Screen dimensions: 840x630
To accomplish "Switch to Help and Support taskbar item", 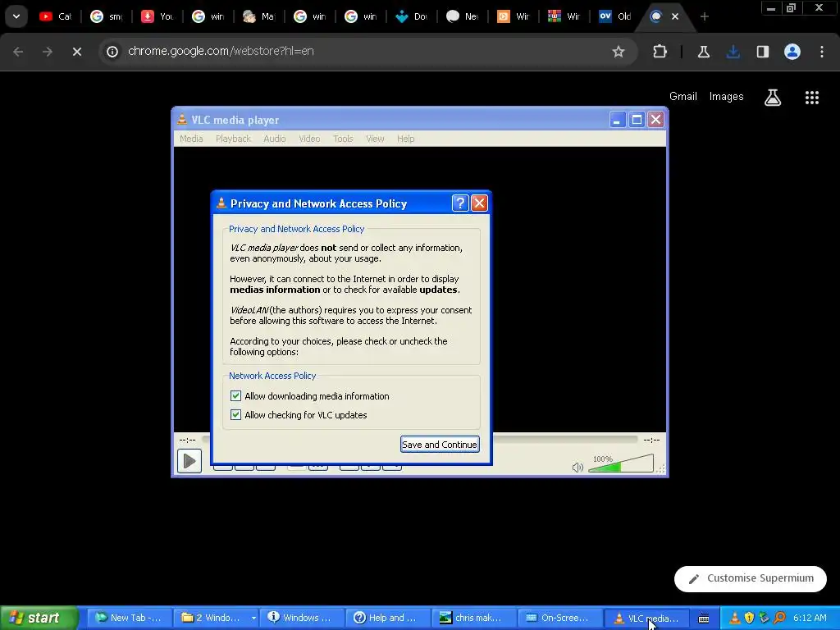I will (x=387, y=618).
